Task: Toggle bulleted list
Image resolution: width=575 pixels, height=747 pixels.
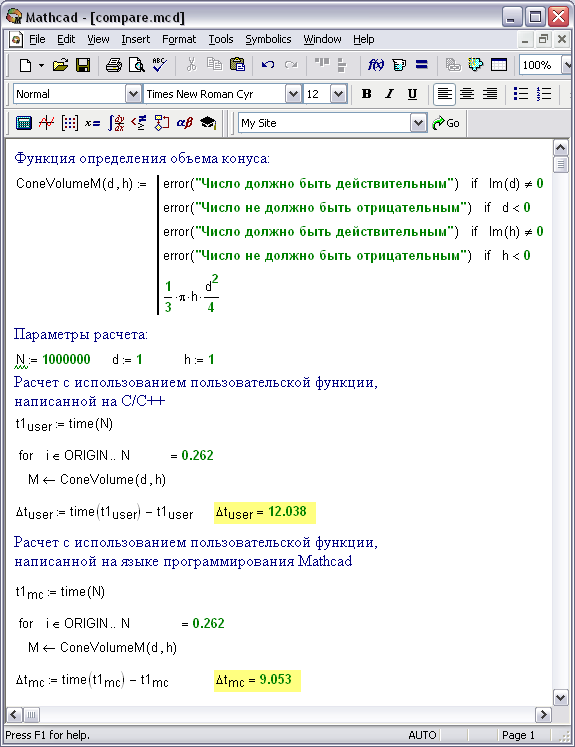Action: pyautogui.click(x=521, y=94)
